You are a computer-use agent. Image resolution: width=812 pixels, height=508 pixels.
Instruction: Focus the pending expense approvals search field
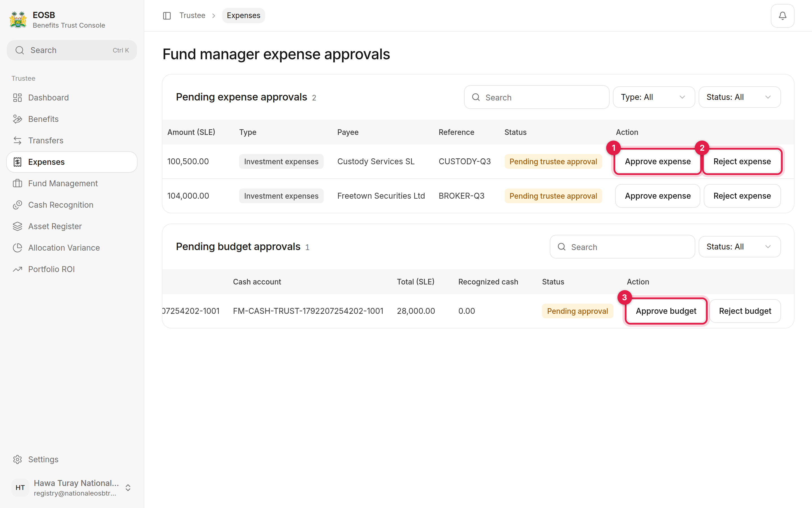[537, 97]
